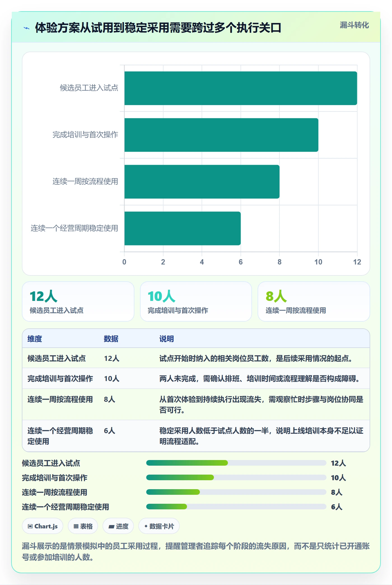Screen dimensions: 392x585
Task: Click progress bar for 连续一周按流程使用
Action: pyautogui.click(x=236, y=492)
